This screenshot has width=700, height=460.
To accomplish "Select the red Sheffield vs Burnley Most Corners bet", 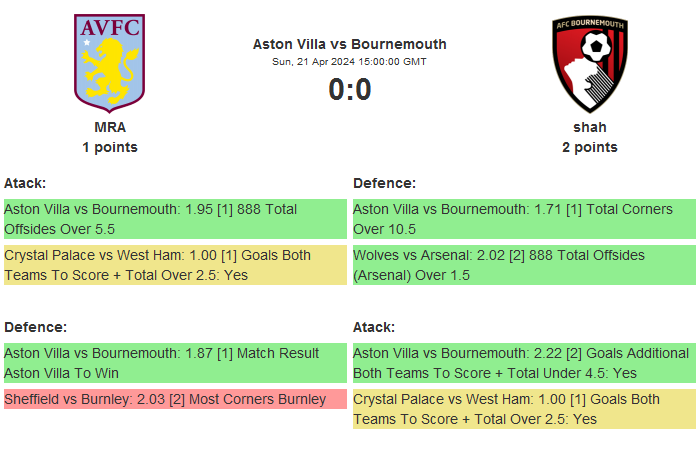I will coord(175,399).
